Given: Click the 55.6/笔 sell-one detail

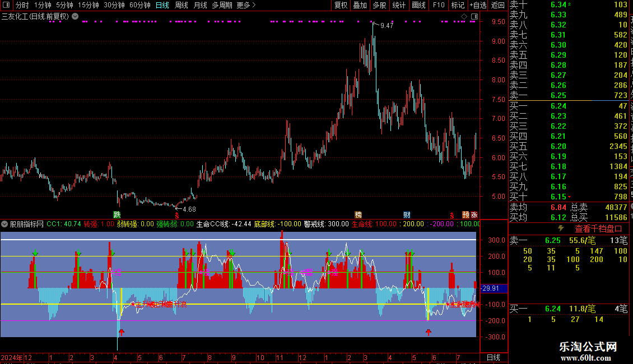Looking at the screenshot, I should point(583,240).
